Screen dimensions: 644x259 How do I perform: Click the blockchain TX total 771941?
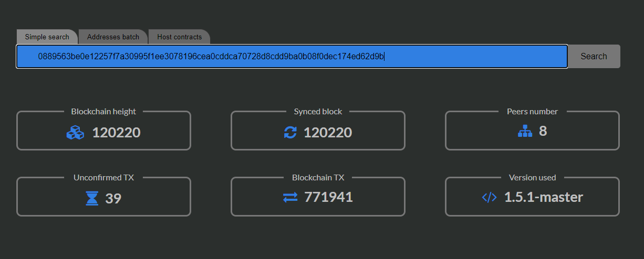tap(328, 198)
